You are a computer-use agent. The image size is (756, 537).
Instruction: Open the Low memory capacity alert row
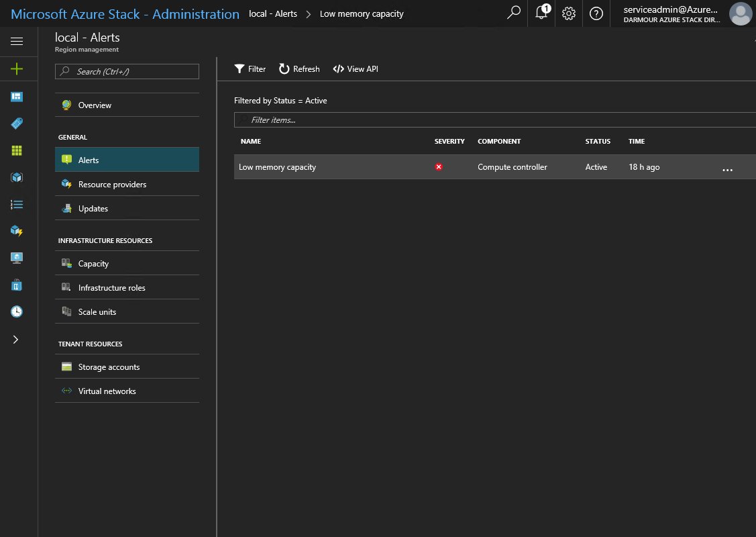(494, 167)
